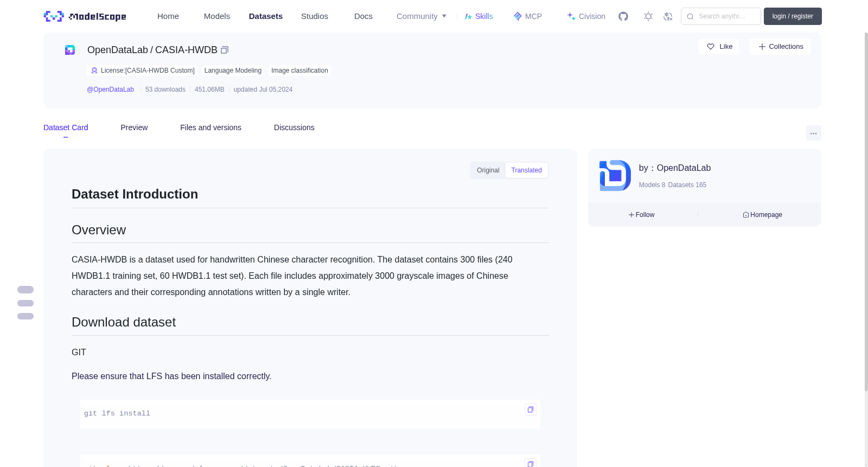
Task: Click the OpenDataLab organization logo
Action: click(615, 175)
